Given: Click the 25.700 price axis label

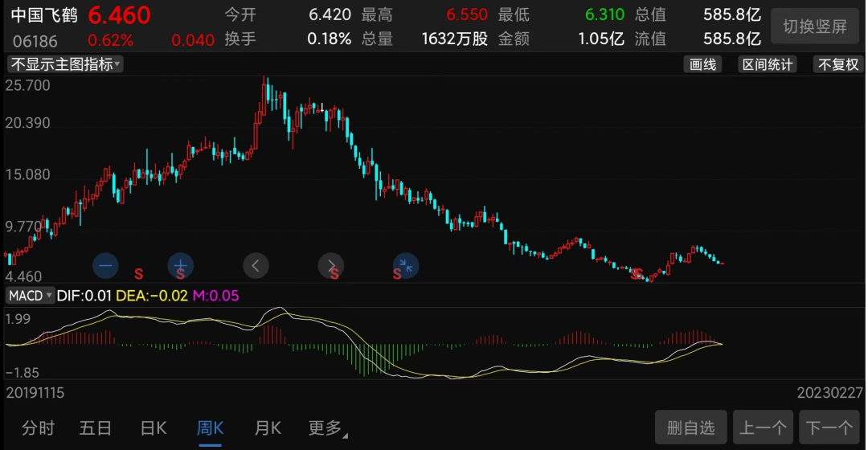Looking at the screenshot, I should (x=27, y=86).
